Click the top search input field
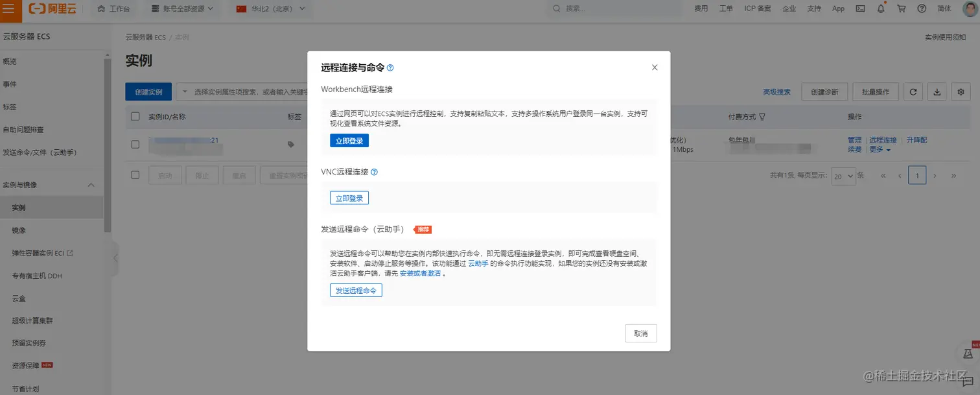 point(616,8)
